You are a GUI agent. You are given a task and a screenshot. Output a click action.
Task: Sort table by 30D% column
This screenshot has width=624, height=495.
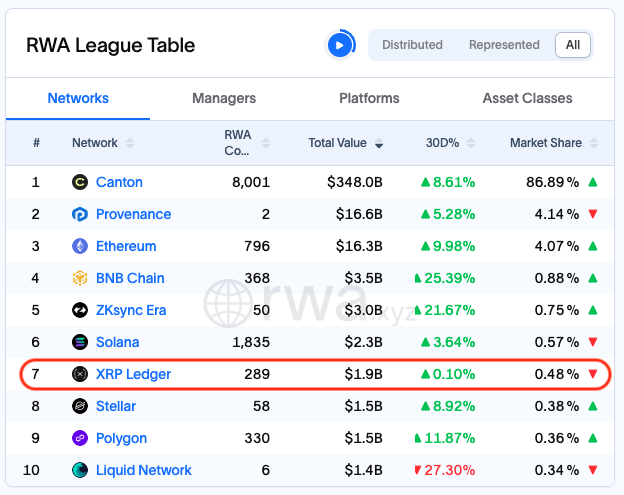click(x=449, y=143)
